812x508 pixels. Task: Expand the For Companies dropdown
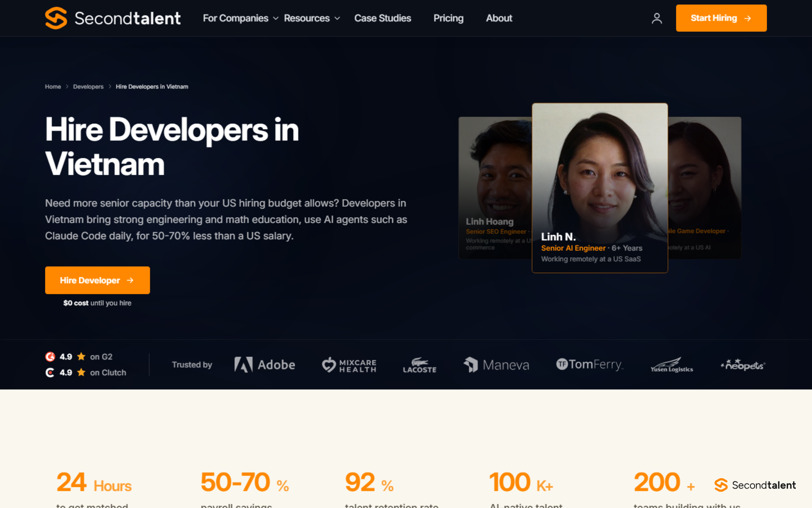[x=240, y=18]
